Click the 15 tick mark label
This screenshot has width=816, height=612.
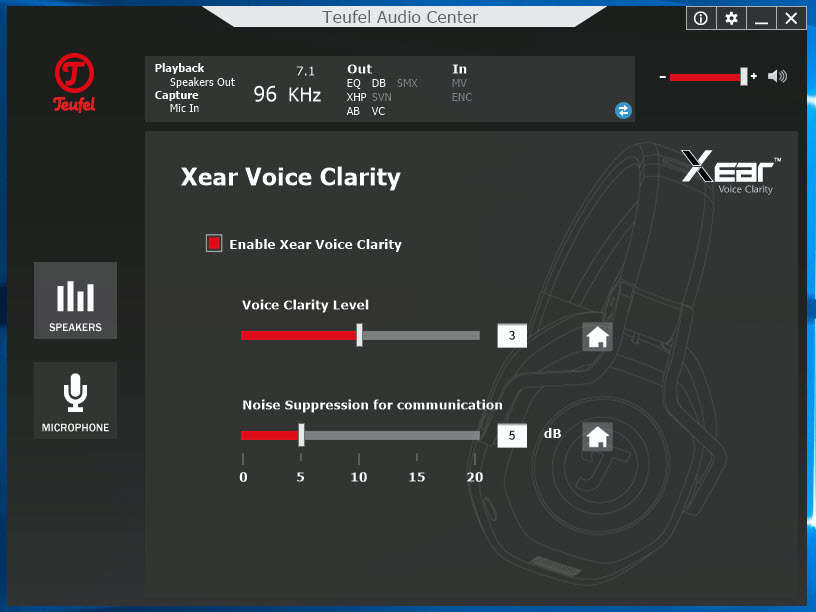tap(417, 477)
